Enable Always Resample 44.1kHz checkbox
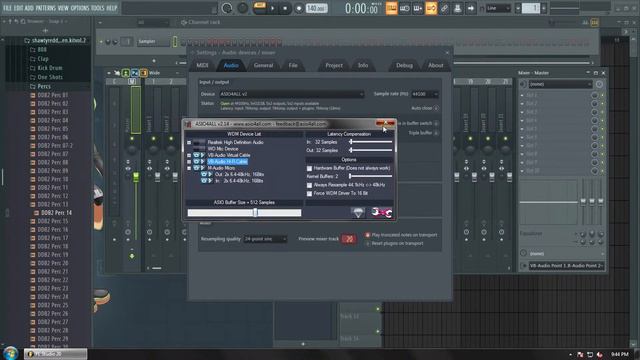Screen dimensions: 640x360 click(x=309, y=185)
